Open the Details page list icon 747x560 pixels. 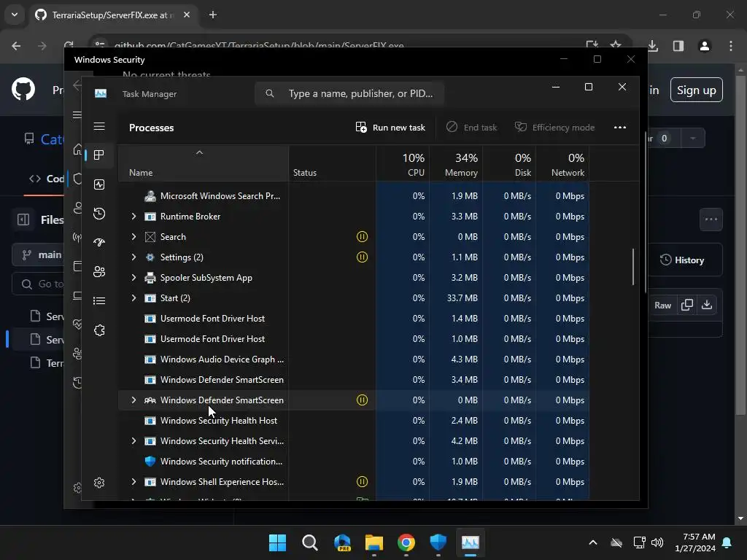(99, 300)
